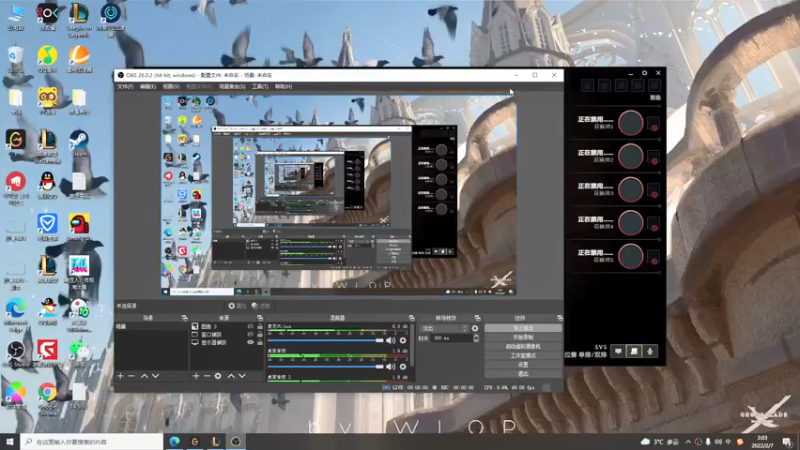Open the 文件(F) menu in OBS

tap(125, 87)
